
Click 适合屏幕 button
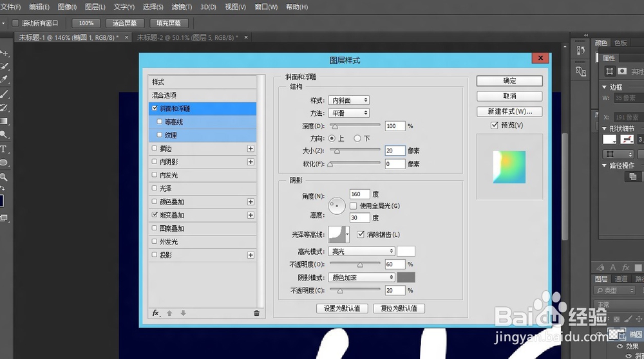pyautogui.click(x=124, y=23)
